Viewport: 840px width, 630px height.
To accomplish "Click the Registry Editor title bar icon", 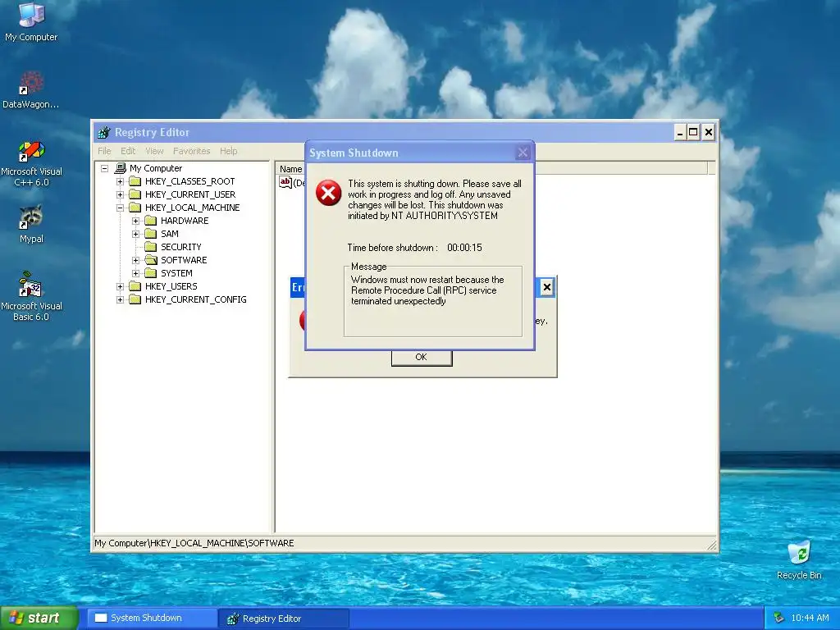I will 104,132.
